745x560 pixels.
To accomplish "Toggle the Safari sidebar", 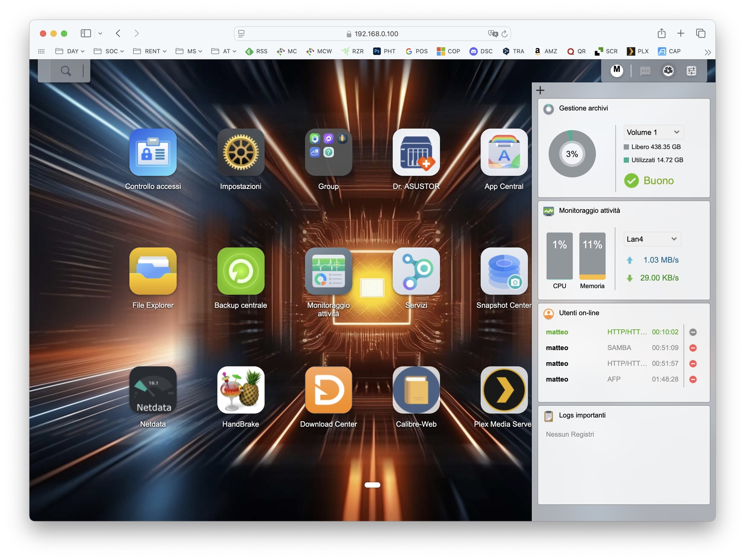I will [x=86, y=34].
